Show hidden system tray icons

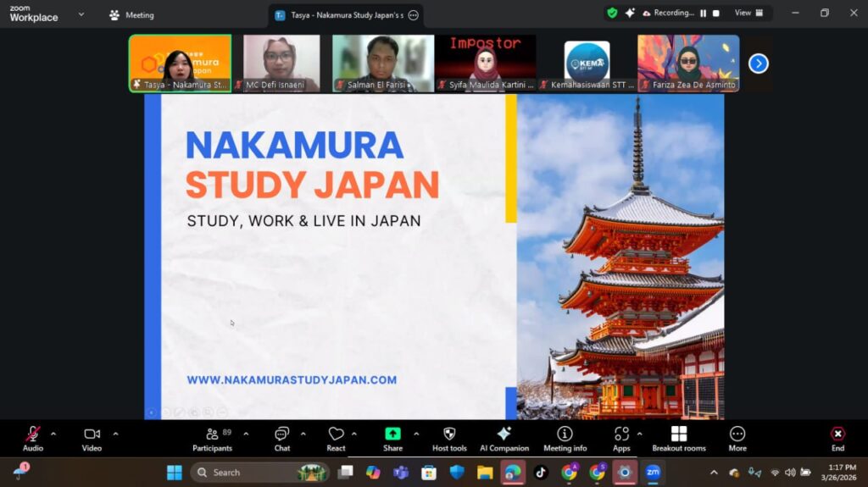pyautogui.click(x=714, y=472)
